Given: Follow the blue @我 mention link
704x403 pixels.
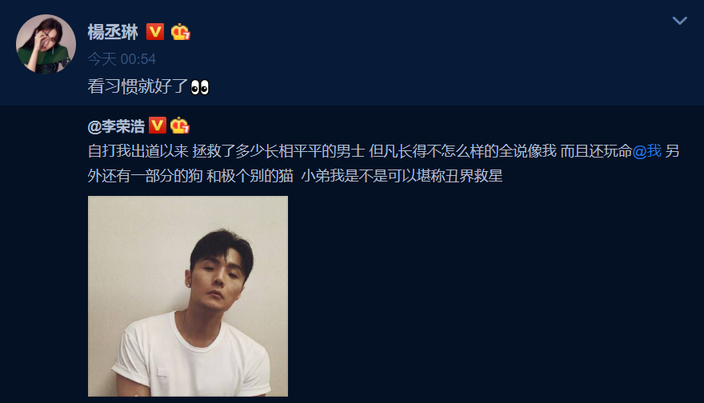Looking at the screenshot, I should (647, 151).
